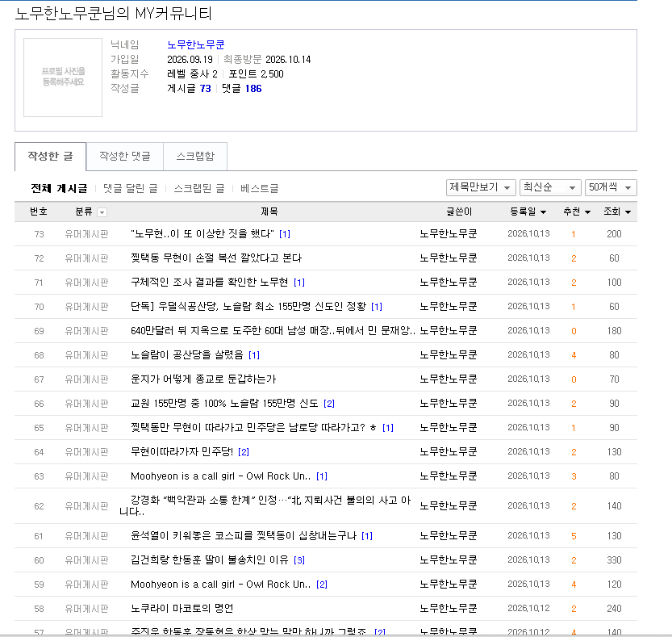Screen dimensions: 672x637
Task: Open post 59 Moohyeon is a call girl
Action: tap(221, 585)
